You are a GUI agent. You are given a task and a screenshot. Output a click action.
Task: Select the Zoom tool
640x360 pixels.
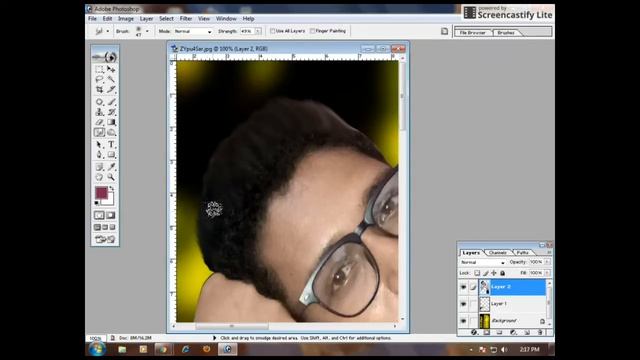(111, 177)
